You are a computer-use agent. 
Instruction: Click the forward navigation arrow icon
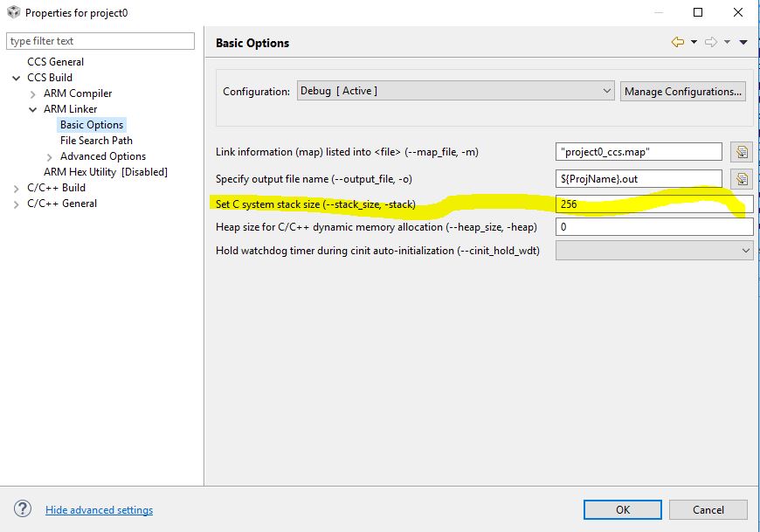point(710,42)
